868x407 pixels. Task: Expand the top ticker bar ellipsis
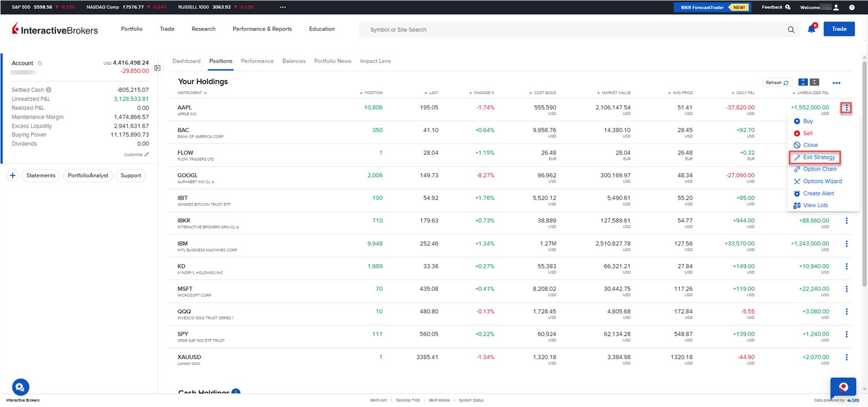tap(283, 8)
